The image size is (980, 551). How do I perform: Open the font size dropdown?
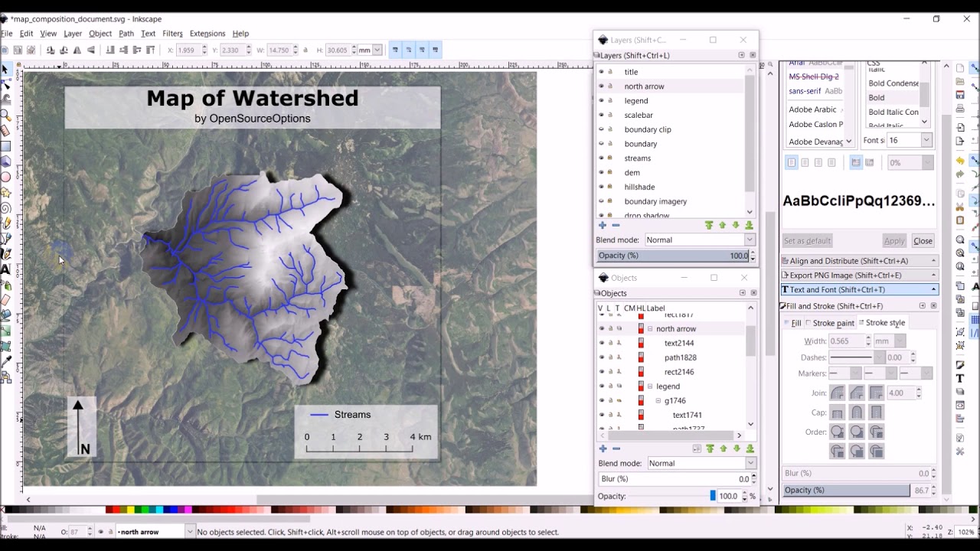[926, 140]
